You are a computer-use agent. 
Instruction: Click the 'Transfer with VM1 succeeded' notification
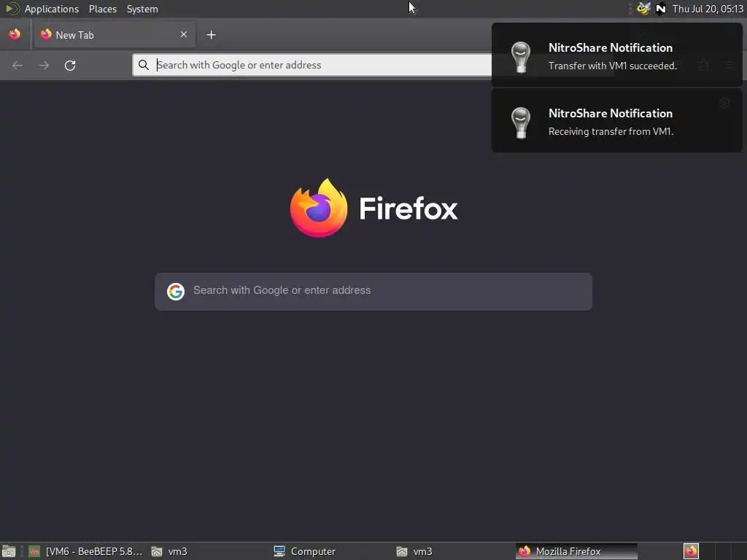(617, 55)
